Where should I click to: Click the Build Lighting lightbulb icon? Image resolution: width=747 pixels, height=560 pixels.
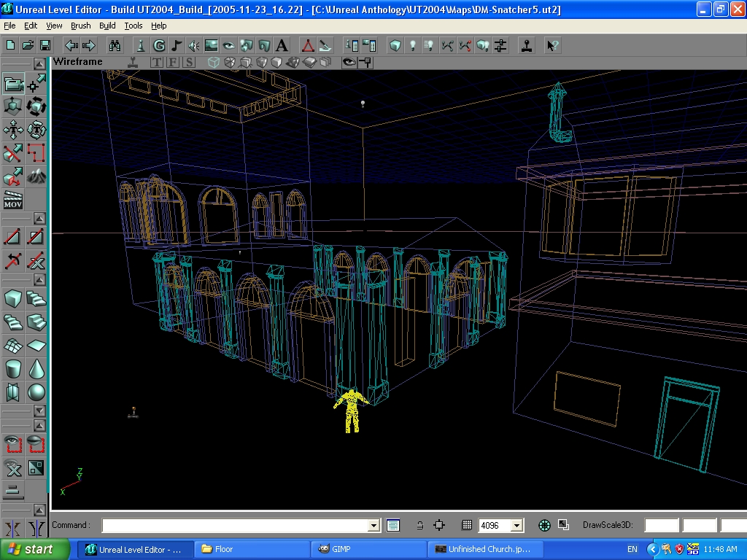pyautogui.click(x=413, y=45)
